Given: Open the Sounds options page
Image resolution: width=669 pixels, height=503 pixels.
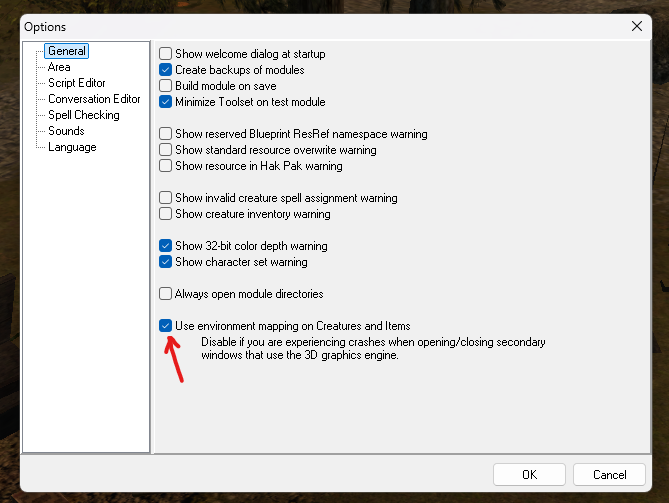Looking at the screenshot, I should [66, 131].
